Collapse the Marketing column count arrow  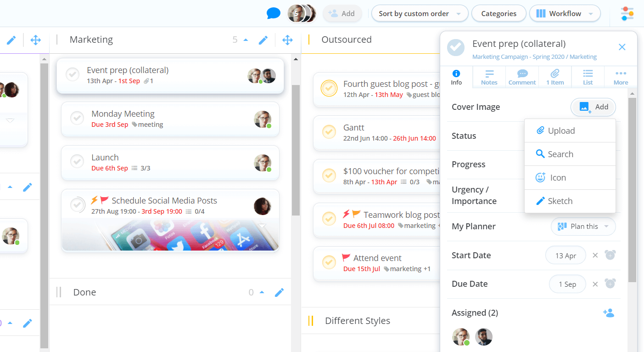click(246, 40)
